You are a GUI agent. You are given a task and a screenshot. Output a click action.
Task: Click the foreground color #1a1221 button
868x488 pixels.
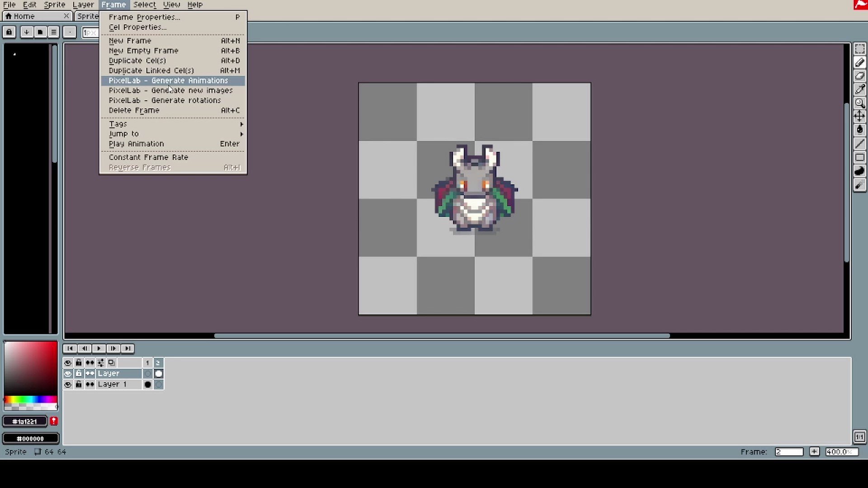[x=25, y=422]
